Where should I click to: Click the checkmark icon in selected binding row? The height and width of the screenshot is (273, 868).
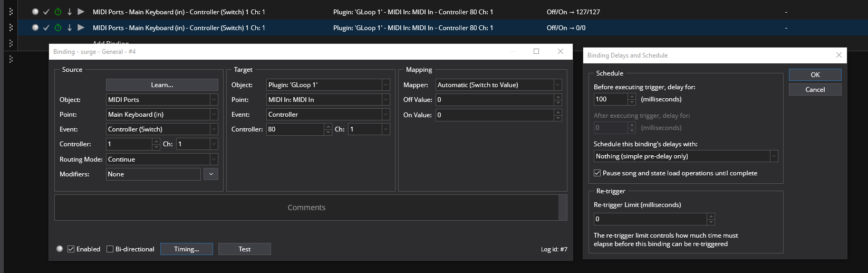(46, 27)
